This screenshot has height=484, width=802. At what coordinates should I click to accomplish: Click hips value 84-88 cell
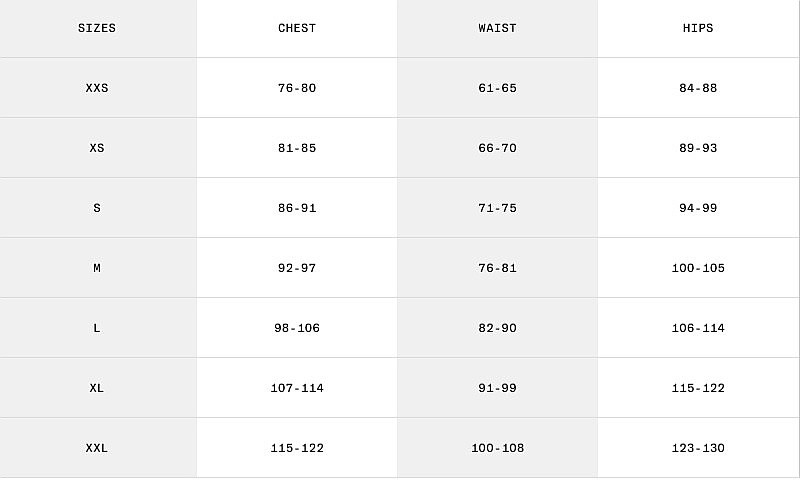pyautogui.click(x=698, y=88)
